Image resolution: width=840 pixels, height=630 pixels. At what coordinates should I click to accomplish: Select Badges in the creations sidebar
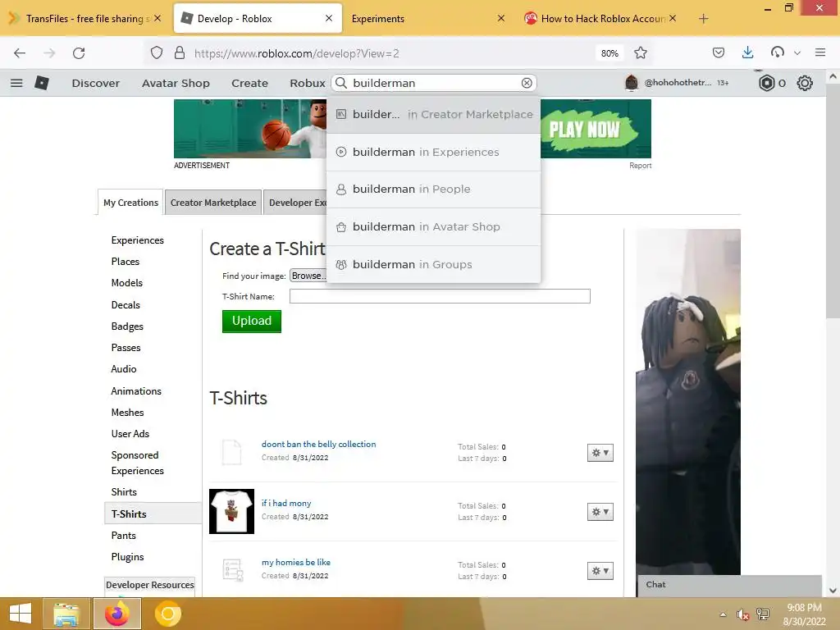click(x=127, y=326)
